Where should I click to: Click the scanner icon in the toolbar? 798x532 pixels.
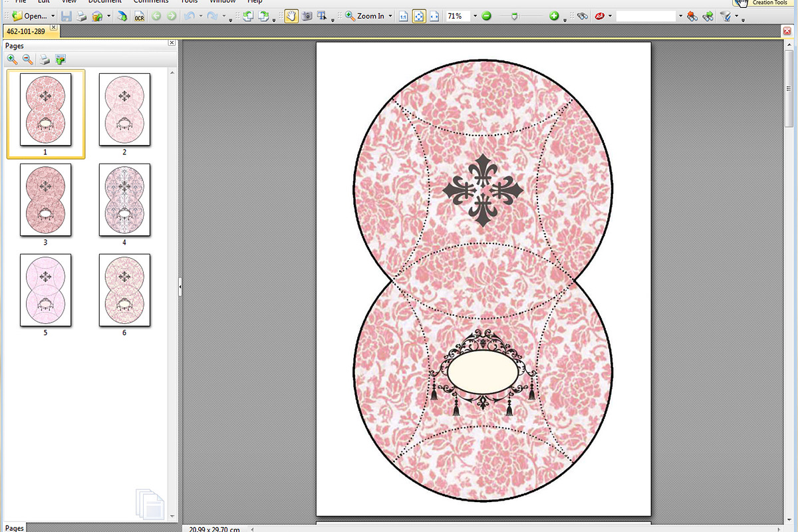[122, 16]
